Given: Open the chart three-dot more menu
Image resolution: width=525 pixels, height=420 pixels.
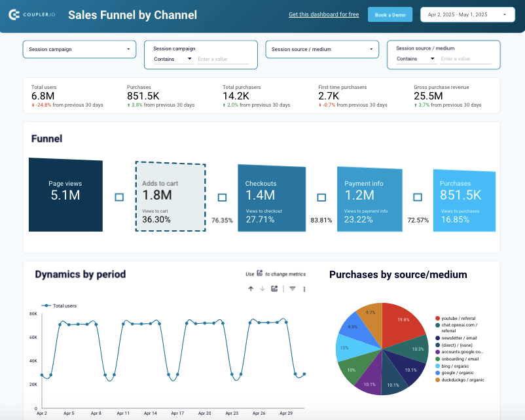Looking at the screenshot, I should 304,289.
